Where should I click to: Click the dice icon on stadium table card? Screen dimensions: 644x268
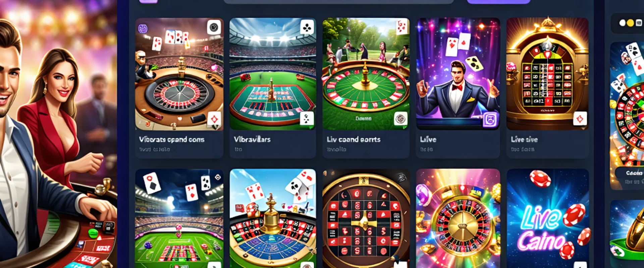tap(307, 119)
